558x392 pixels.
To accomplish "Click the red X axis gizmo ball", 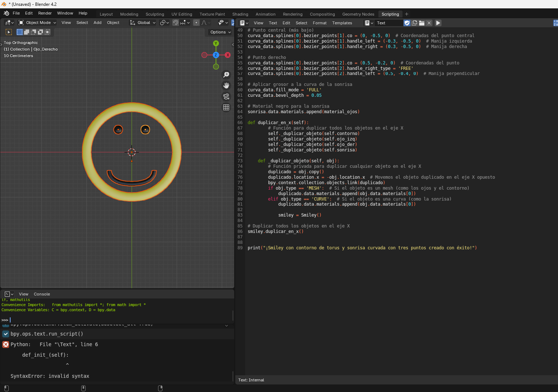I will click(x=228, y=55).
